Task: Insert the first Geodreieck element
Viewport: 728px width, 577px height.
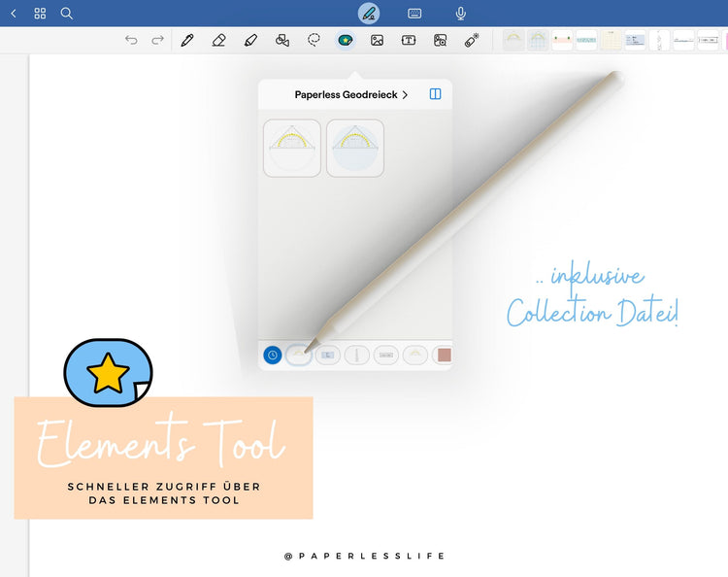Action: pyautogui.click(x=292, y=148)
